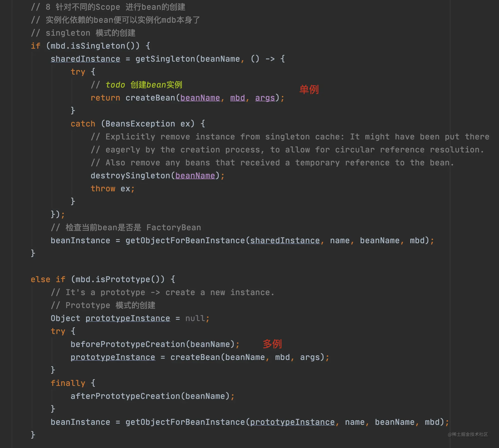Click the todo 创建bean实例 comment

144,85
